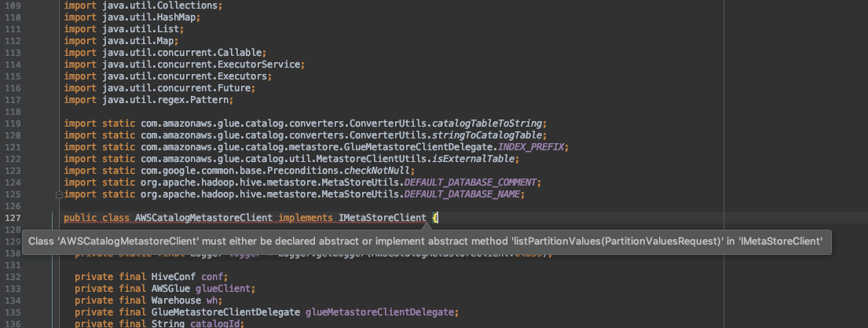868x328 pixels.
Task: Select the 'ExecutorService' import identifier
Action: click(258, 64)
